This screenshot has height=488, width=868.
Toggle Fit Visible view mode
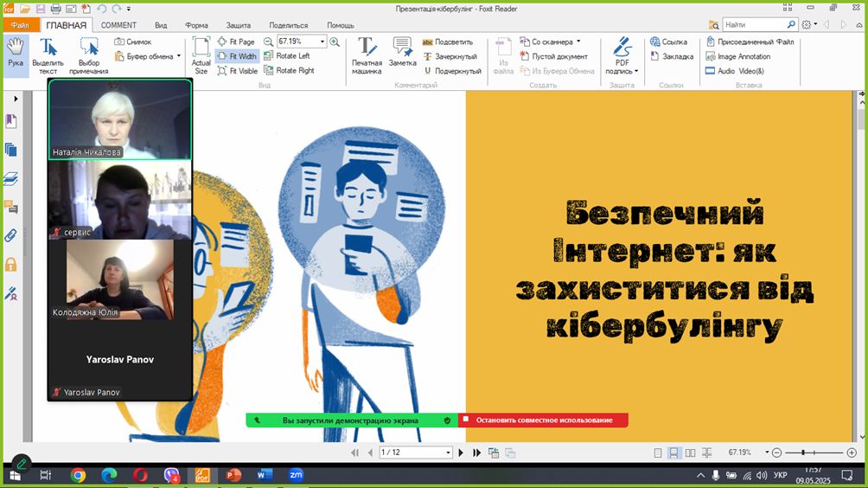[x=238, y=71]
